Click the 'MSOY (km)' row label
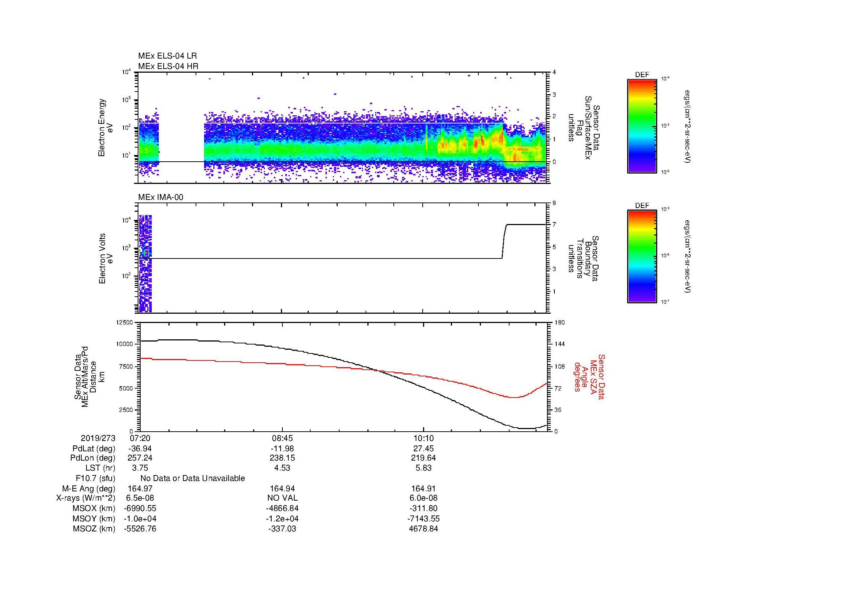Image resolution: width=868 pixels, height=613 pixels. [x=93, y=519]
